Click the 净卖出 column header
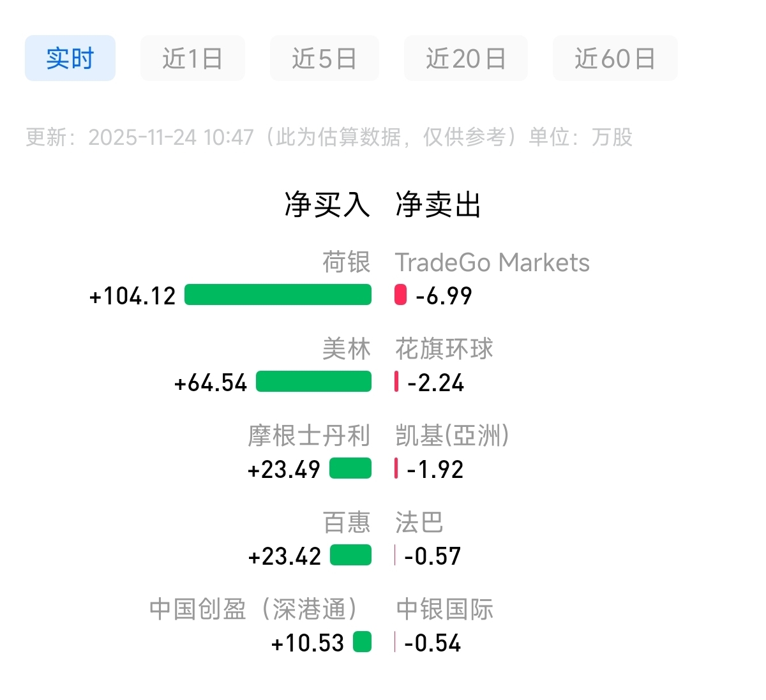Screen dimensions: 766x700 438,205
